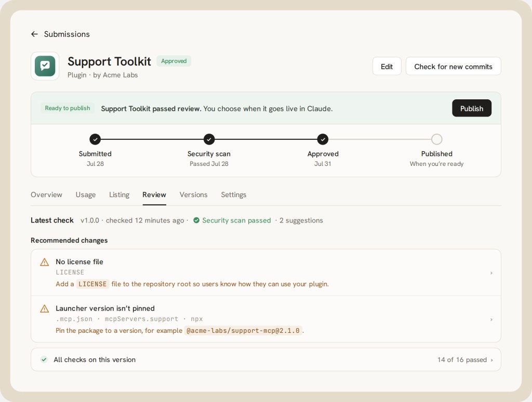Click the Approved status badge
Viewport: 532px width, 402px height.
[x=174, y=61]
